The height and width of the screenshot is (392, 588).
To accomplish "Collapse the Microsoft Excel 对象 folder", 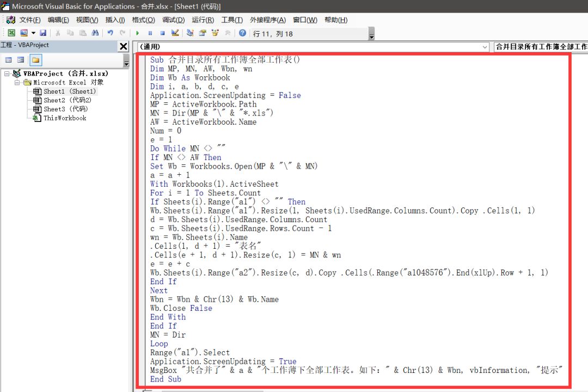I will click(17, 83).
